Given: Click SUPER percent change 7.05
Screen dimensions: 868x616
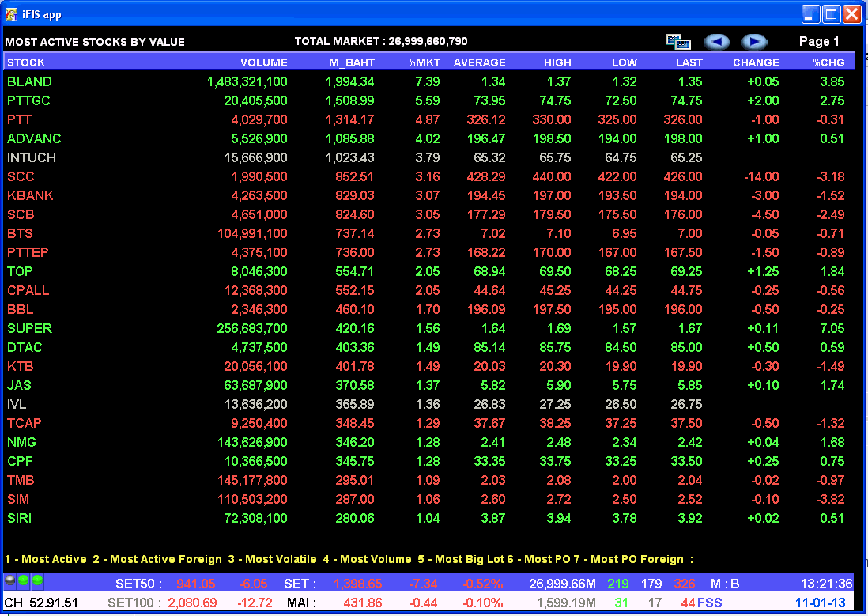Looking at the screenshot, I should 832,328.
